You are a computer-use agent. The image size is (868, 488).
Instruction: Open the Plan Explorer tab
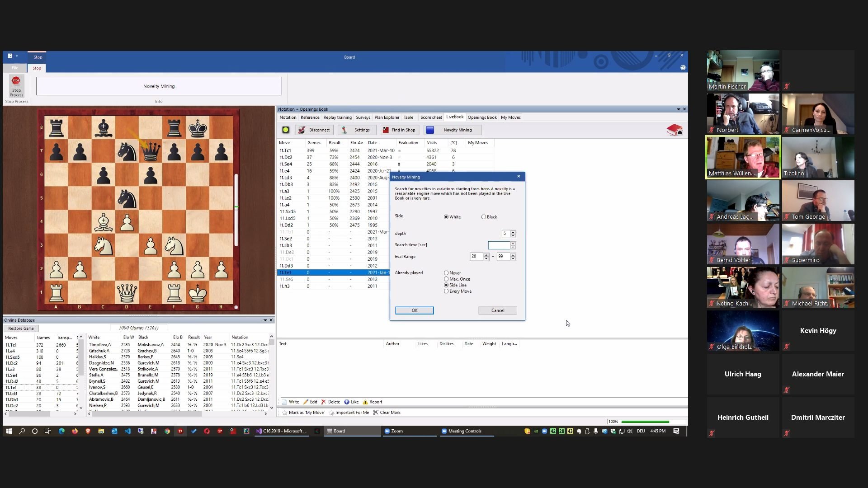click(387, 117)
